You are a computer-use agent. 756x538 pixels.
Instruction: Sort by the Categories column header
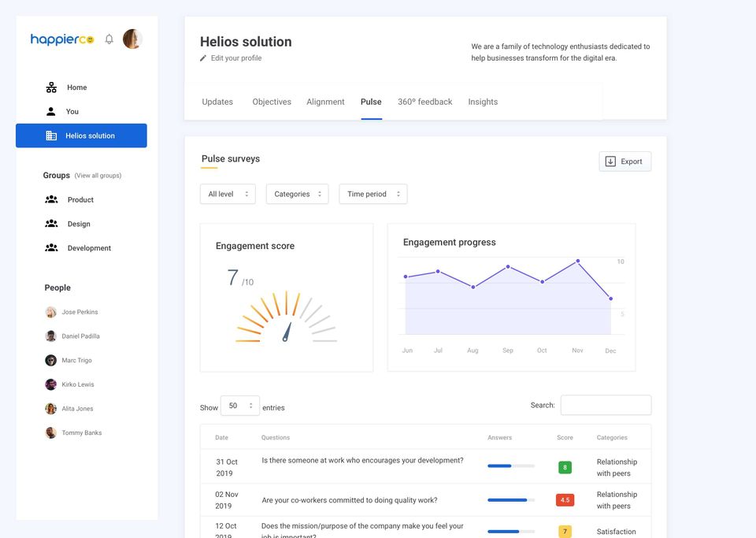click(x=612, y=437)
